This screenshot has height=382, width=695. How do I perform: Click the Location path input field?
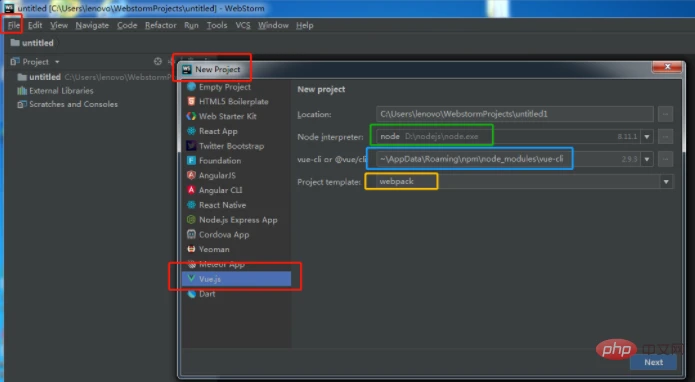point(515,114)
